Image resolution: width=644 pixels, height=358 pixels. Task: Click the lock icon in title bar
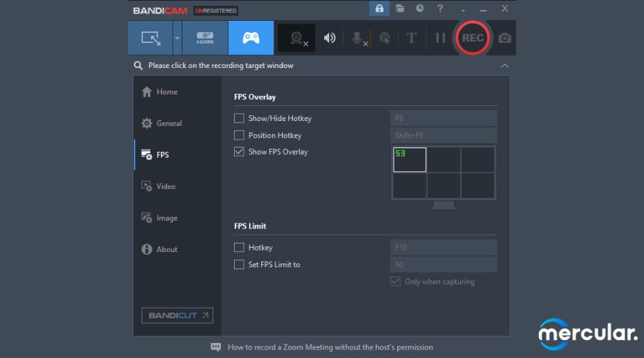pyautogui.click(x=379, y=8)
